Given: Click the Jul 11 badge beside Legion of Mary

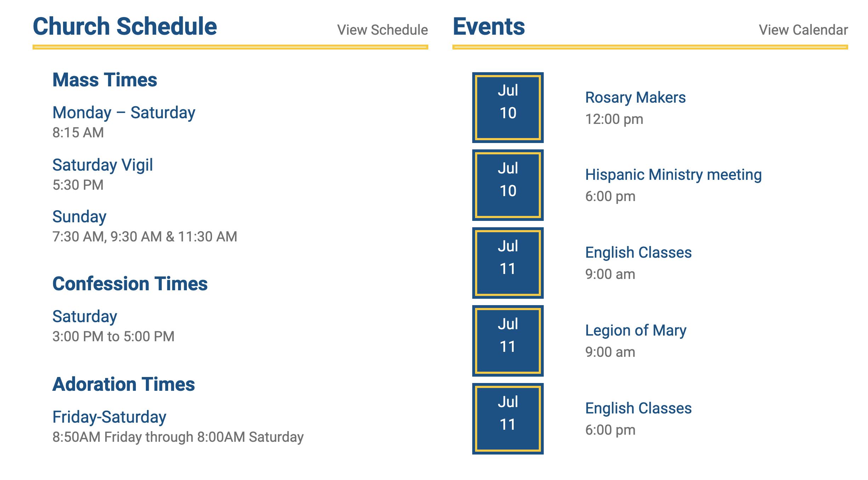Looking at the screenshot, I should point(508,341).
